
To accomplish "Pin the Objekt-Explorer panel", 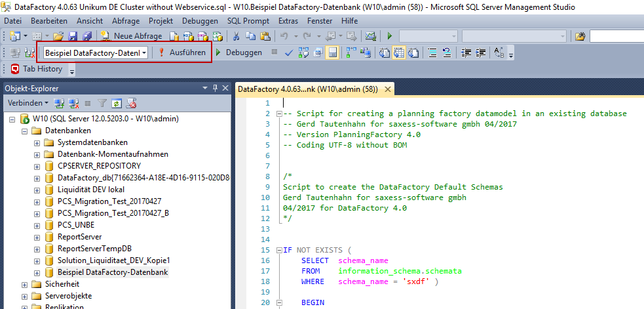I will tap(216, 89).
